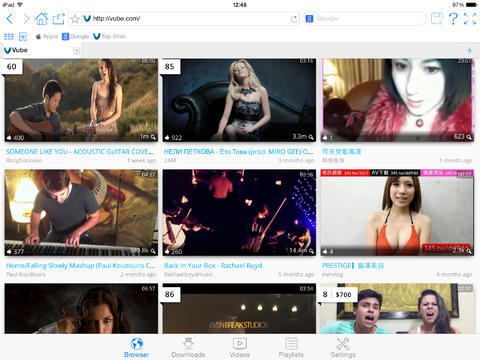Click the 1m views magnifier on first video

[x=153, y=137]
